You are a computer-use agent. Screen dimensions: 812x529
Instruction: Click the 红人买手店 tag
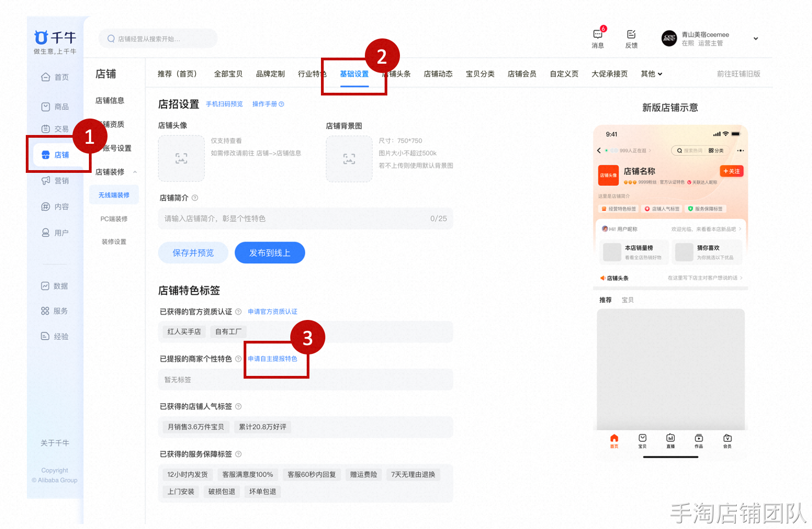click(184, 332)
